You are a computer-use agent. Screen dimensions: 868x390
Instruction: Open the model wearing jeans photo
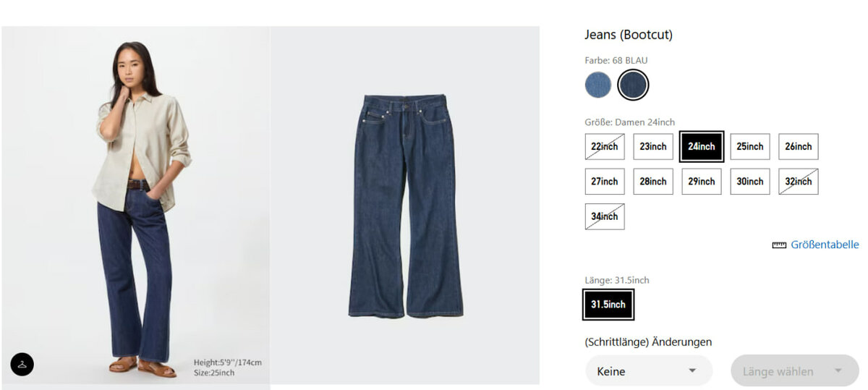coord(136,207)
